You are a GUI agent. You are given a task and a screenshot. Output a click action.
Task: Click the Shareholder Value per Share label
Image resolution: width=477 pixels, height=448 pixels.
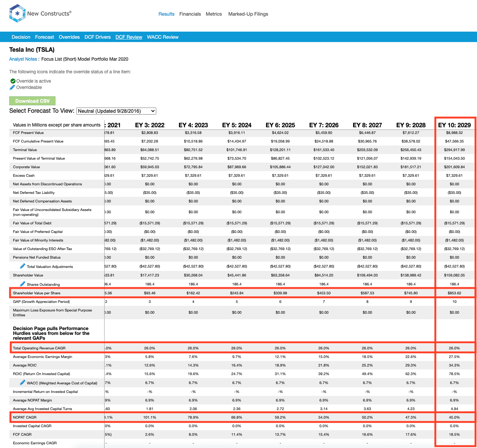[x=36, y=293]
